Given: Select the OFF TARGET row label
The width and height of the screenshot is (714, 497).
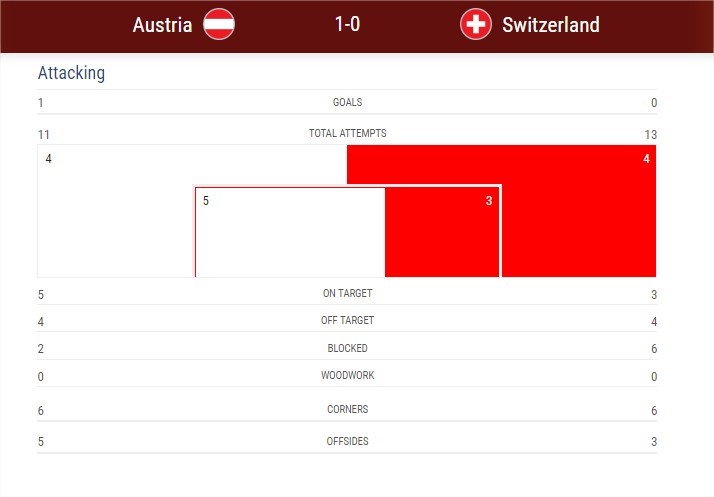Looking at the screenshot, I should (347, 320).
